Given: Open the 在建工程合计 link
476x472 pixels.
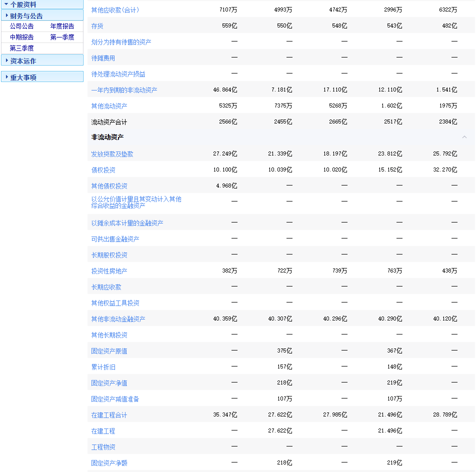Looking at the screenshot, I should 109,415.
